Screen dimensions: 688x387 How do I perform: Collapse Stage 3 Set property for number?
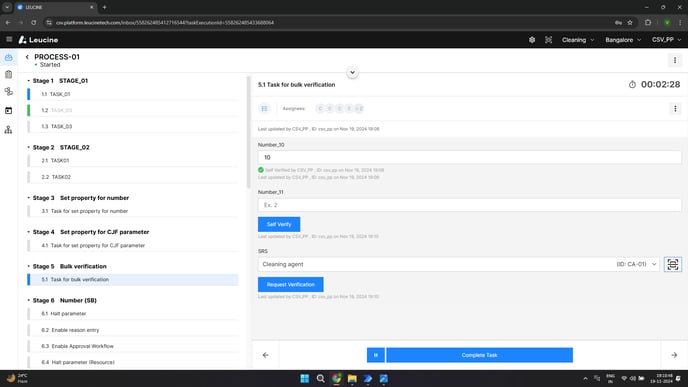29,198
